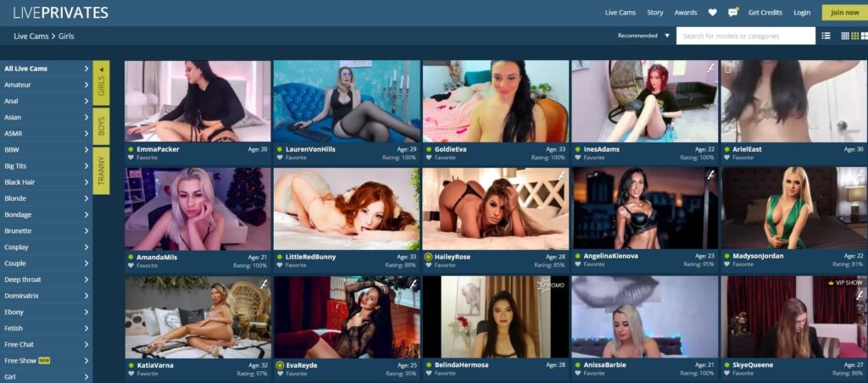Screen dimensions: 868x383
Task: Click the Promo badge on BelindaHermosa thumbnail
Action: 551,286
